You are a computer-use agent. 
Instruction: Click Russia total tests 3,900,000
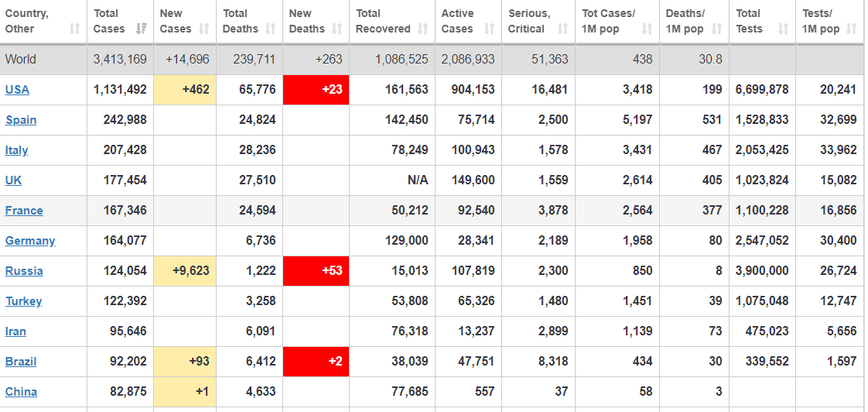click(762, 270)
